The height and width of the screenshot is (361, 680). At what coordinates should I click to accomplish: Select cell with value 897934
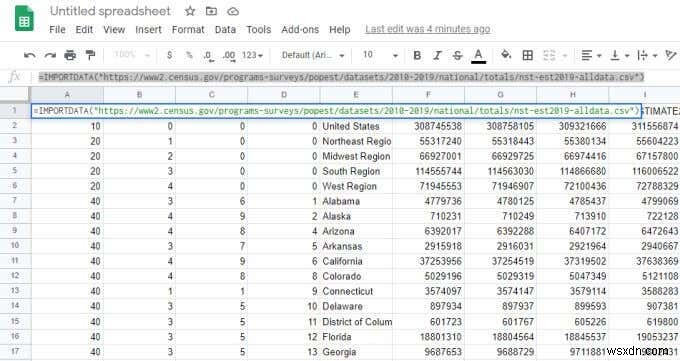(428, 306)
